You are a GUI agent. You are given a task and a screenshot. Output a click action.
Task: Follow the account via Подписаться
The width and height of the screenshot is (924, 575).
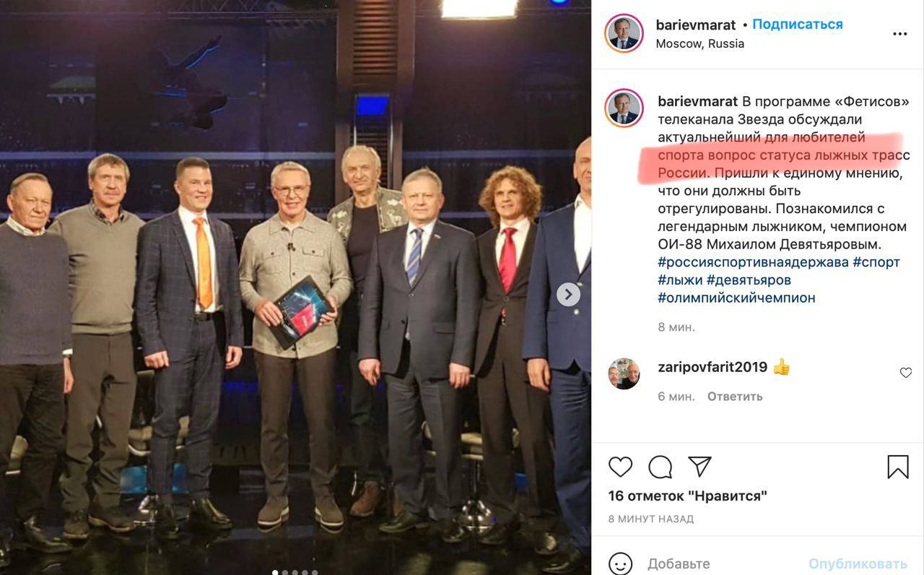coord(798,25)
